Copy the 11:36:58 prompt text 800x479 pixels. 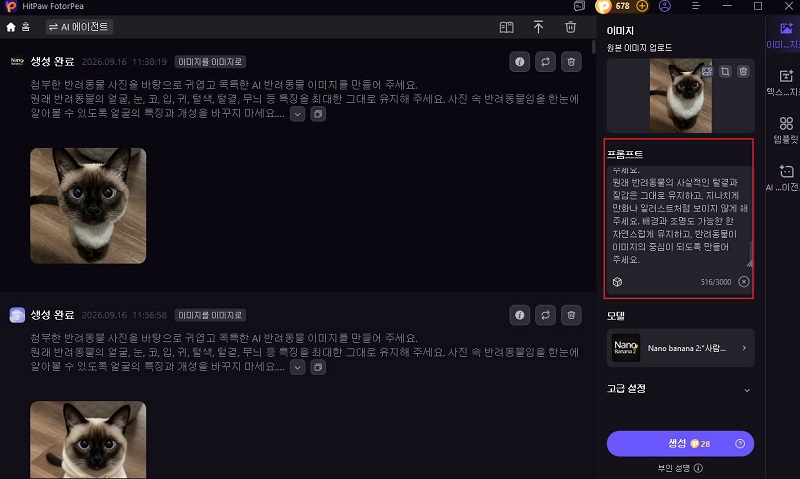pos(318,367)
